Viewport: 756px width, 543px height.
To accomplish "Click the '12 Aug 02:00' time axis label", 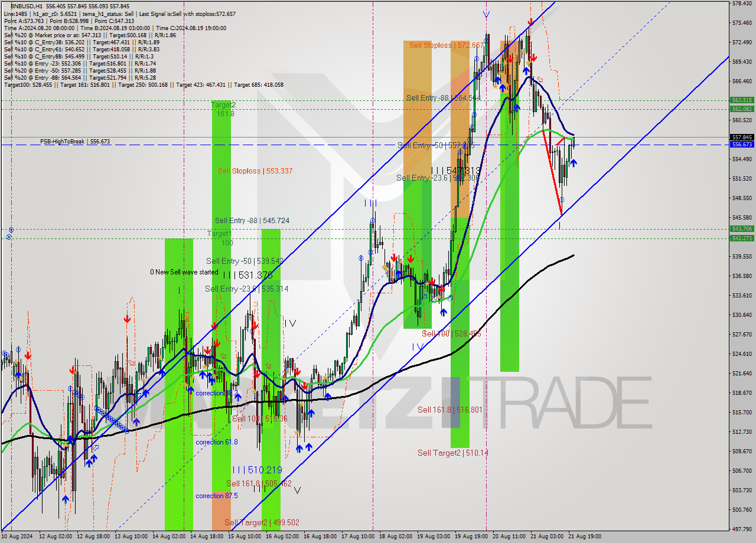I will (56, 537).
